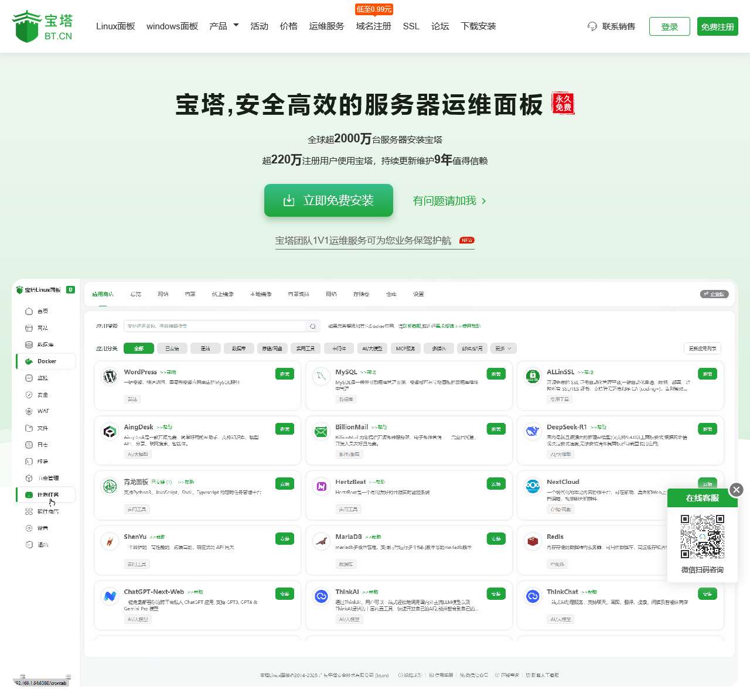750x700 pixels.
Task: Open the MySQL app icon
Action: tap(321, 377)
